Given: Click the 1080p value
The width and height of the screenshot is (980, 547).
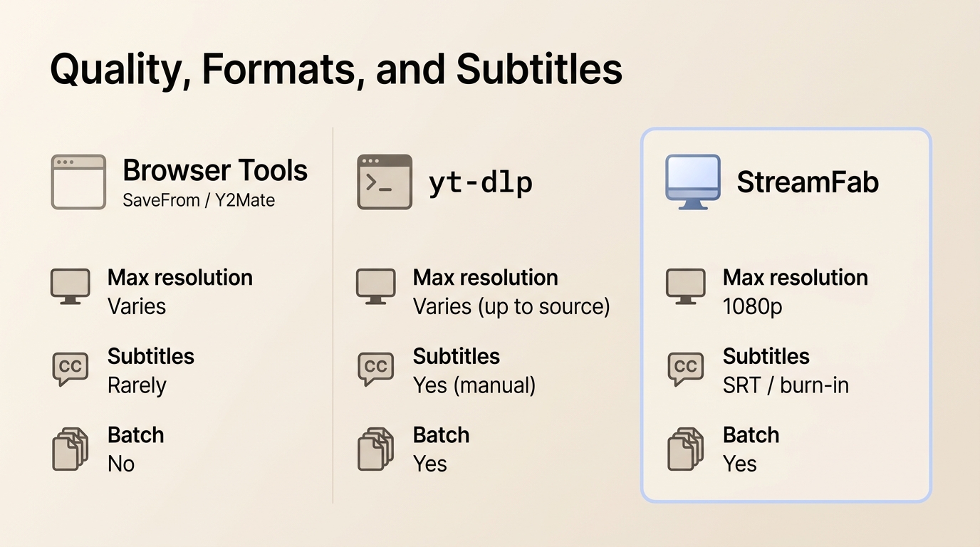Looking at the screenshot, I should click(753, 307).
